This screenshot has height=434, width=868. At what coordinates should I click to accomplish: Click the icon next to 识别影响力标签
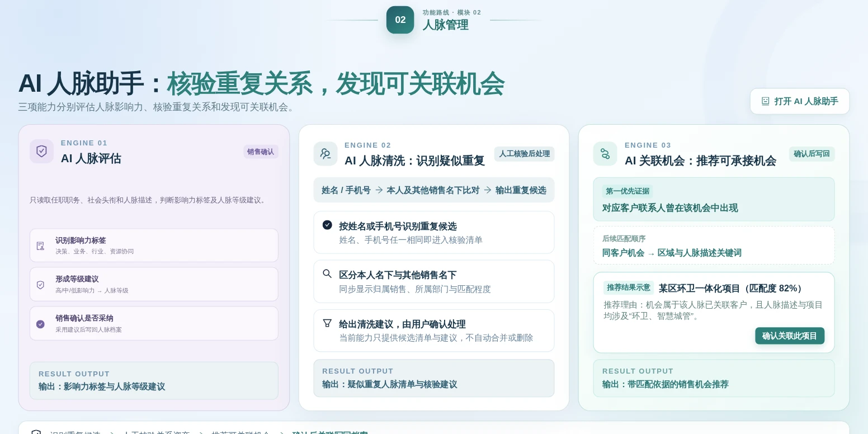pyautogui.click(x=40, y=246)
